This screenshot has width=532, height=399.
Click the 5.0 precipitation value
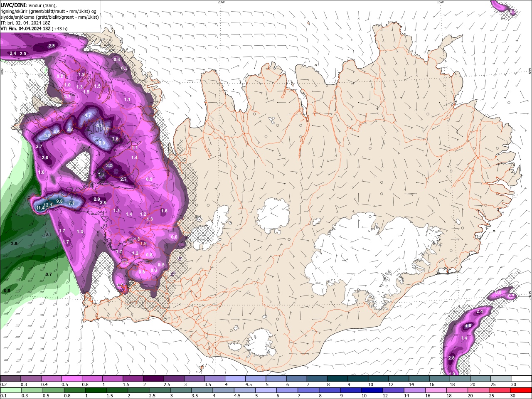pos(102,143)
